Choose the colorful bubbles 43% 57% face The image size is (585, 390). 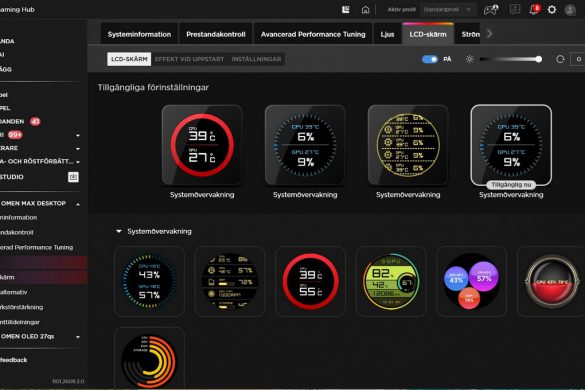tap(472, 281)
